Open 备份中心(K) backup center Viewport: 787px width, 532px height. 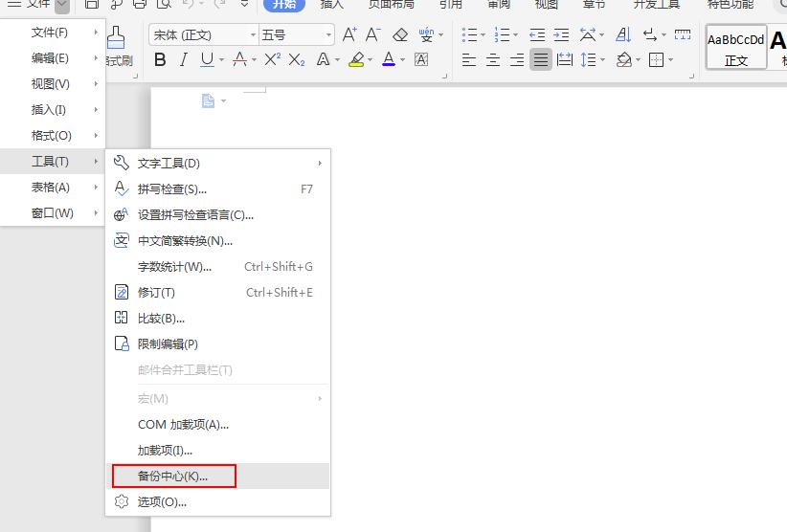(218, 477)
